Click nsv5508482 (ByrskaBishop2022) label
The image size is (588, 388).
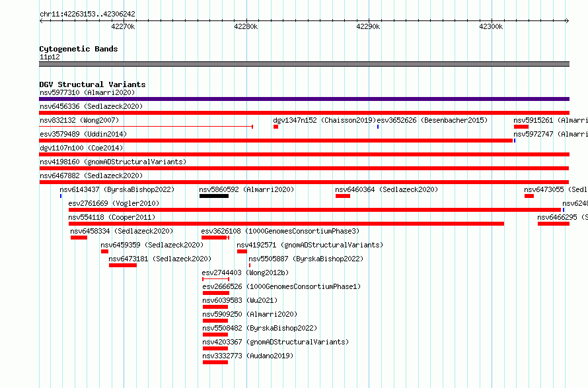(260, 328)
